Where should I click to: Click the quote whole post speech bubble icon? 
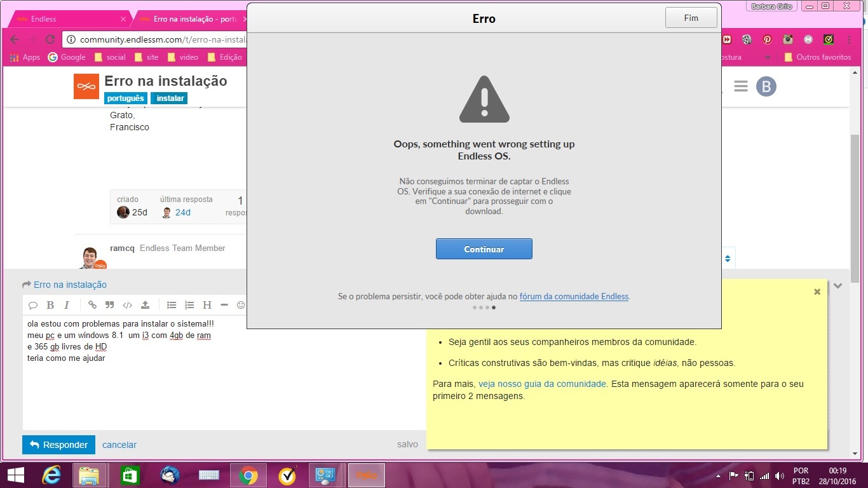[34, 305]
